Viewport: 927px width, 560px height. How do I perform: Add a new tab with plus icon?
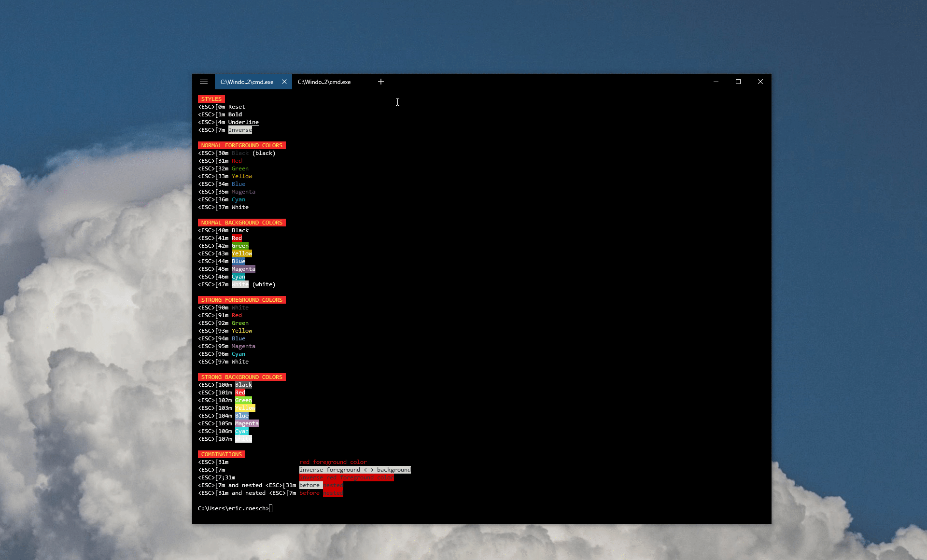[381, 82]
